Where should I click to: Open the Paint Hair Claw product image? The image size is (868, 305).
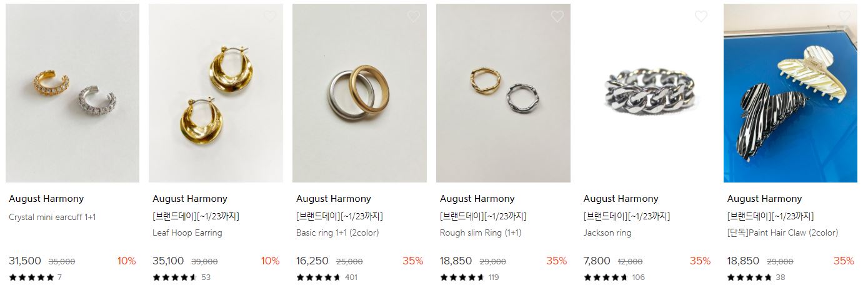(x=791, y=93)
